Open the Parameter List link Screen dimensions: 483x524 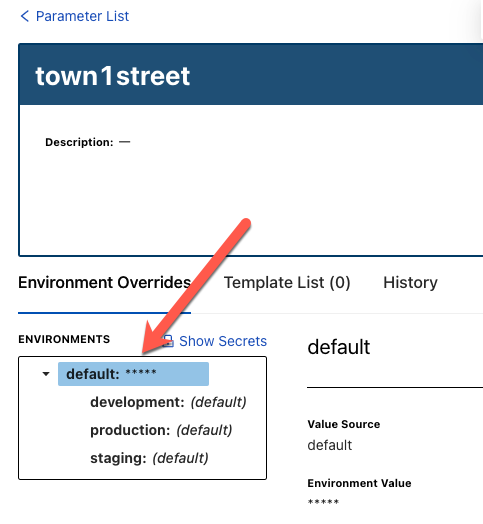pyautogui.click(x=82, y=16)
